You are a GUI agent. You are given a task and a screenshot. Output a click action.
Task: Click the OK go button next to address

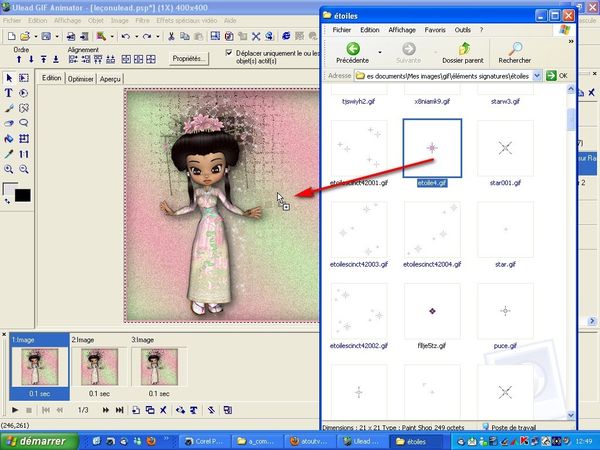(557, 76)
